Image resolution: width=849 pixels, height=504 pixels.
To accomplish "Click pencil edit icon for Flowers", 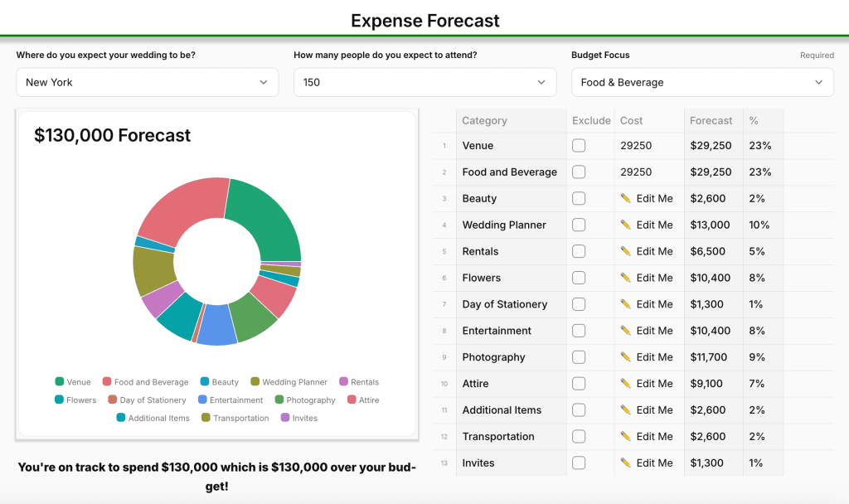I will (x=625, y=278).
